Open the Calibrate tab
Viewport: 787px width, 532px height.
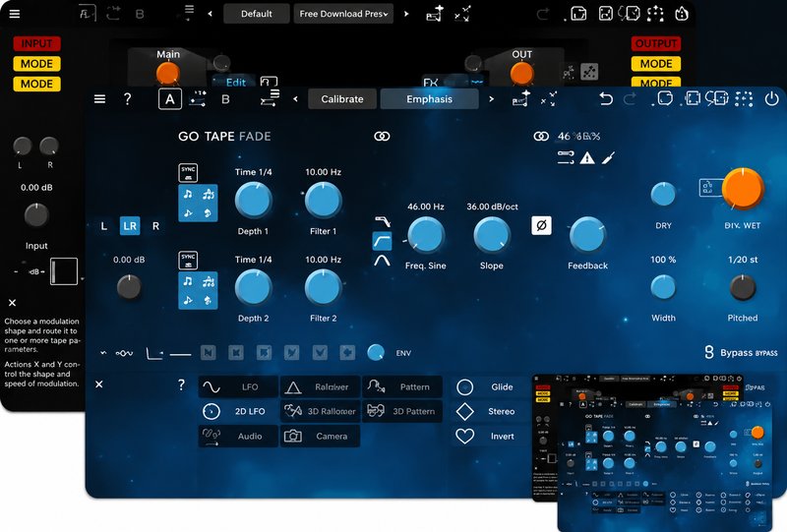(342, 99)
